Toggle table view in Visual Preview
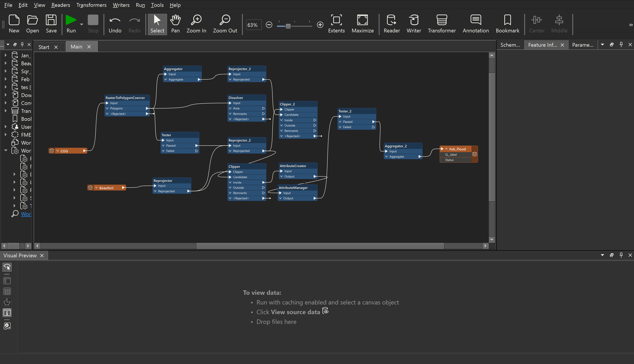This screenshot has height=364, width=634. (x=7, y=291)
